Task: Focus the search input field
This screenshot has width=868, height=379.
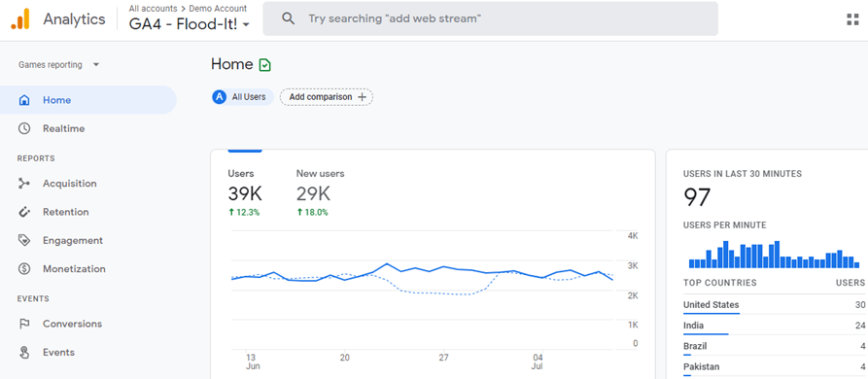Action: 490,18
